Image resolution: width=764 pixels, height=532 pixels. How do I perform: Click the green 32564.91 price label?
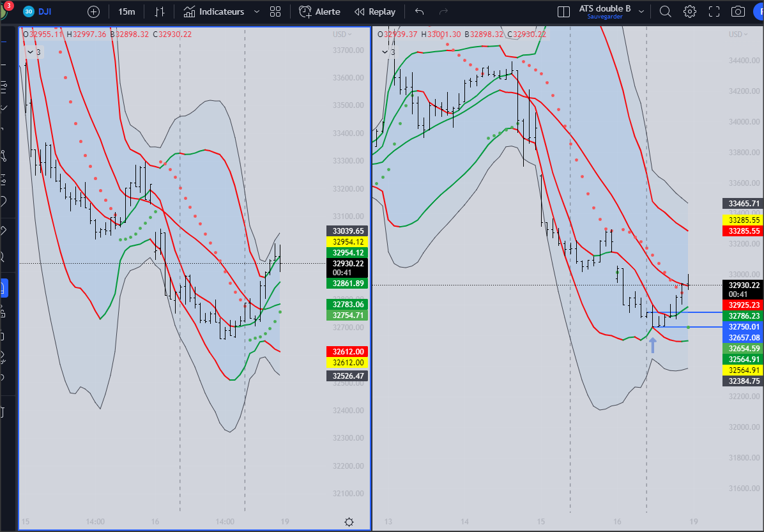(x=744, y=360)
